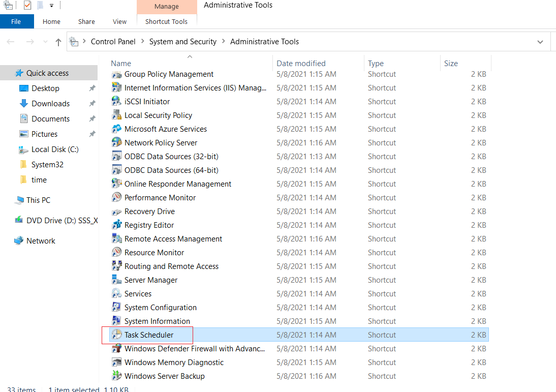Select the iSCSI Initiator icon
556x392 pixels.
(117, 101)
